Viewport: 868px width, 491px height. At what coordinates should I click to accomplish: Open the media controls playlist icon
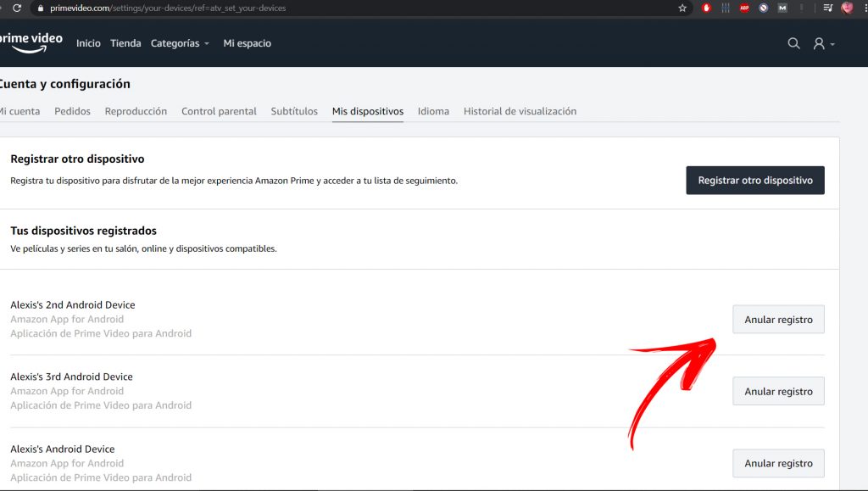(827, 8)
